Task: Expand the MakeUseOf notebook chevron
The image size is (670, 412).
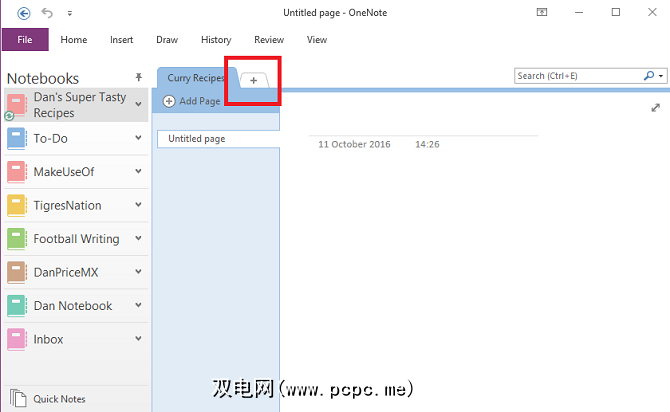Action: coord(138,171)
